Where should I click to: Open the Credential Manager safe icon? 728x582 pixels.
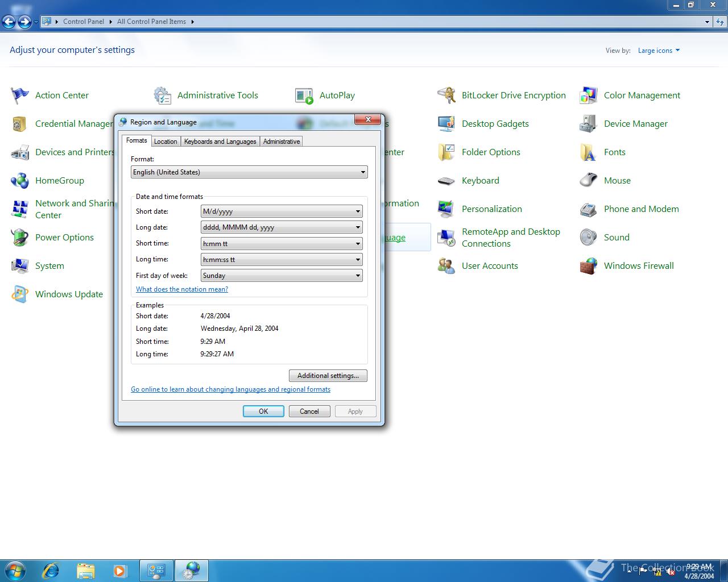coord(20,124)
